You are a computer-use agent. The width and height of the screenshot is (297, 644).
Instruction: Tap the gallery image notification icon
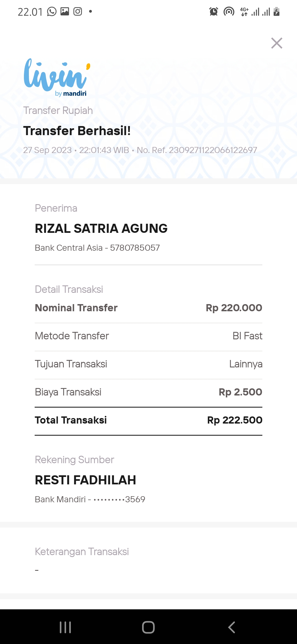pyautogui.click(x=65, y=12)
